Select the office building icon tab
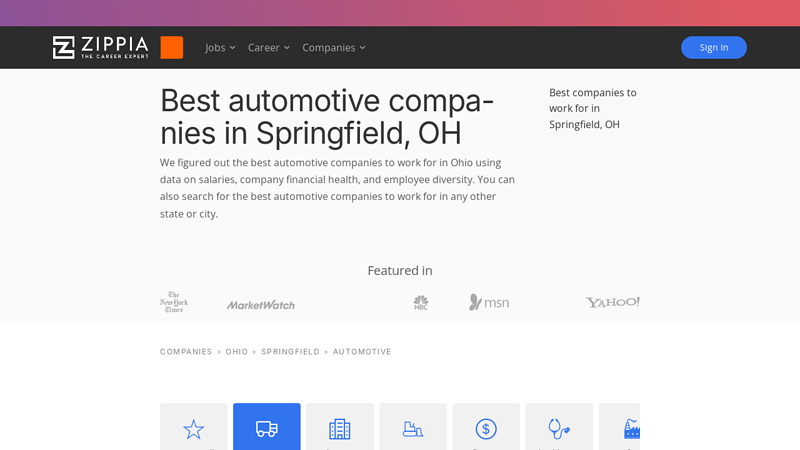This screenshot has height=450, width=800. click(340, 427)
